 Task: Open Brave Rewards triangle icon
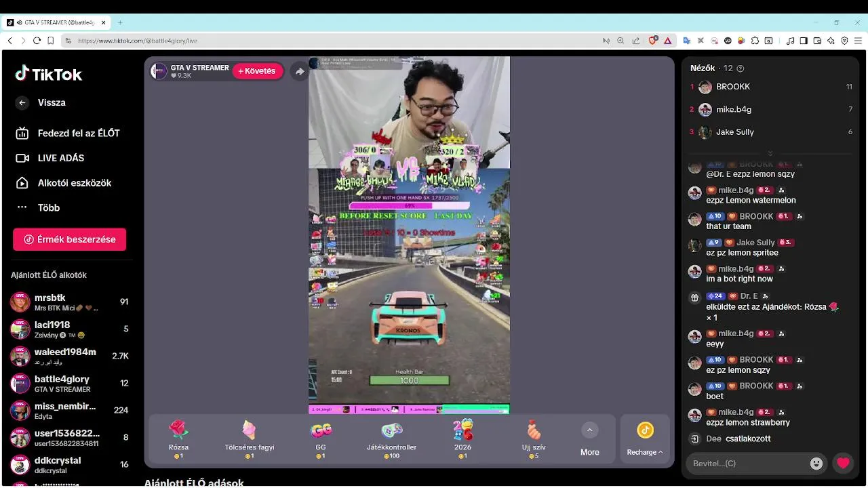(667, 41)
